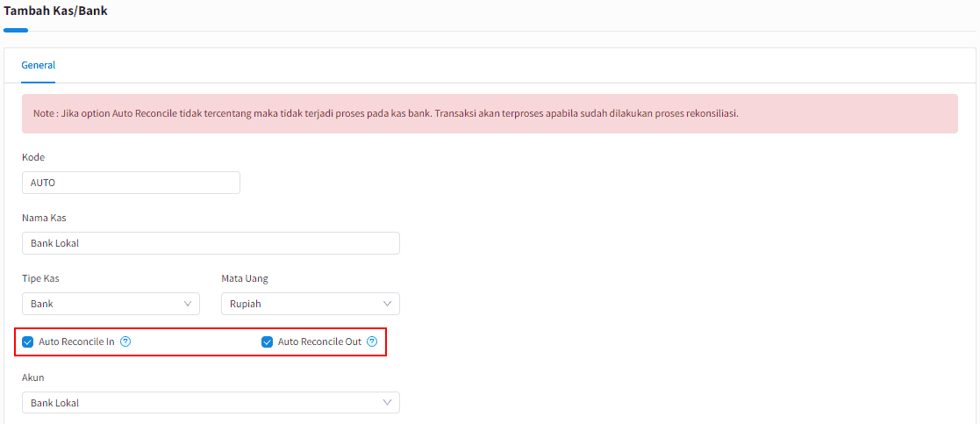
Task: Toggle the Auto Reconcile In label
Action: (76, 342)
